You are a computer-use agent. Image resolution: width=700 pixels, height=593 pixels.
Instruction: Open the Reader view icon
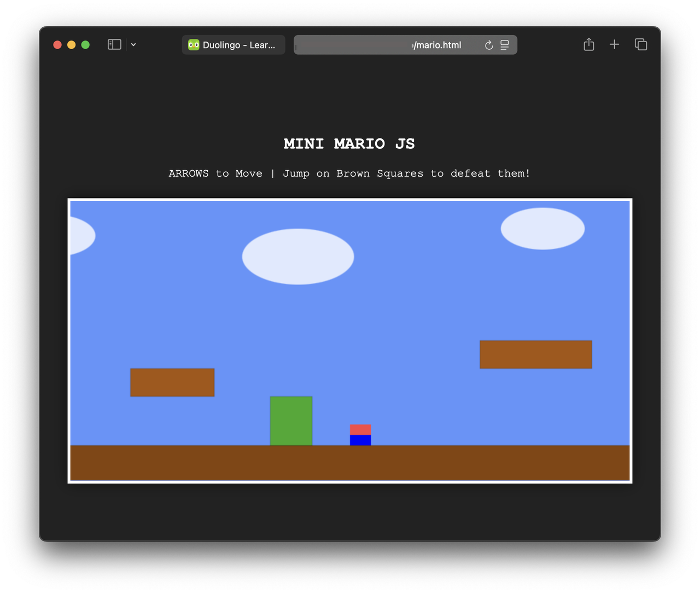(505, 45)
